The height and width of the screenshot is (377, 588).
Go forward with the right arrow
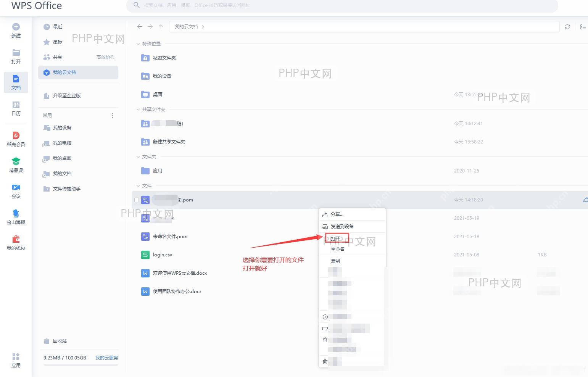[150, 27]
